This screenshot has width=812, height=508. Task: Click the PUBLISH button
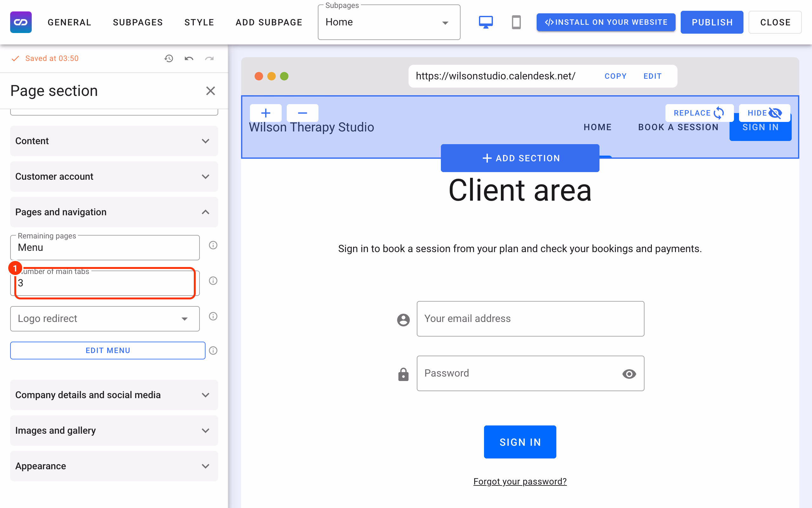pos(712,22)
